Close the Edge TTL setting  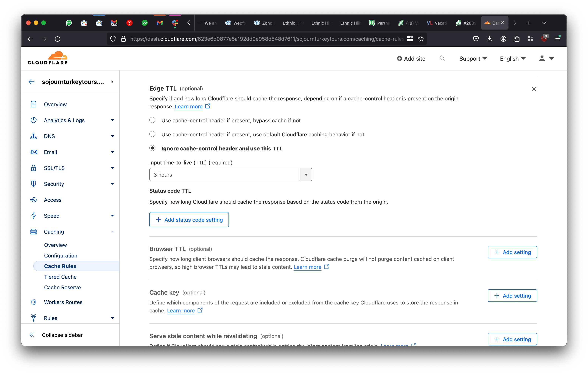click(x=534, y=89)
